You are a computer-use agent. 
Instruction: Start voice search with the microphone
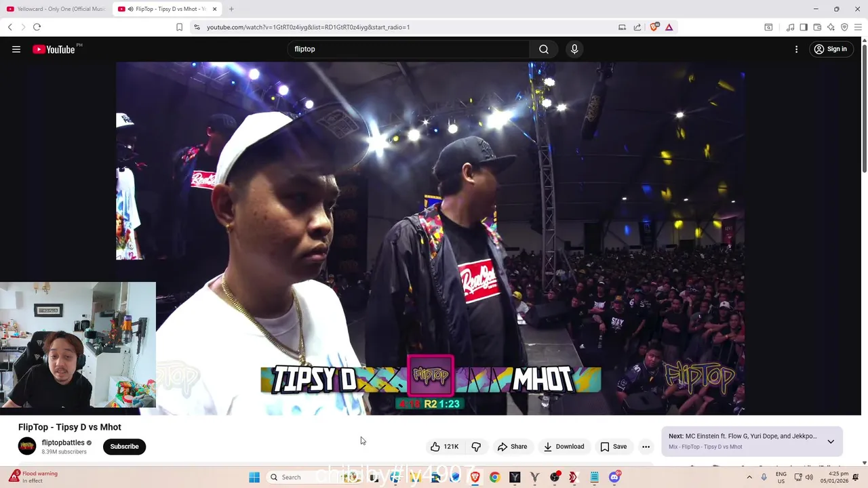click(x=574, y=49)
